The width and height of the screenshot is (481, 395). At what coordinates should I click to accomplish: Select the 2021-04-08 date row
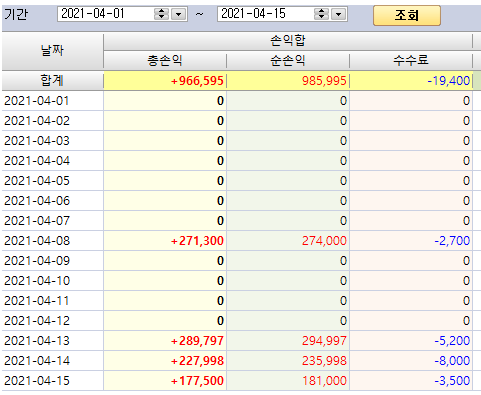click(52, 241)
